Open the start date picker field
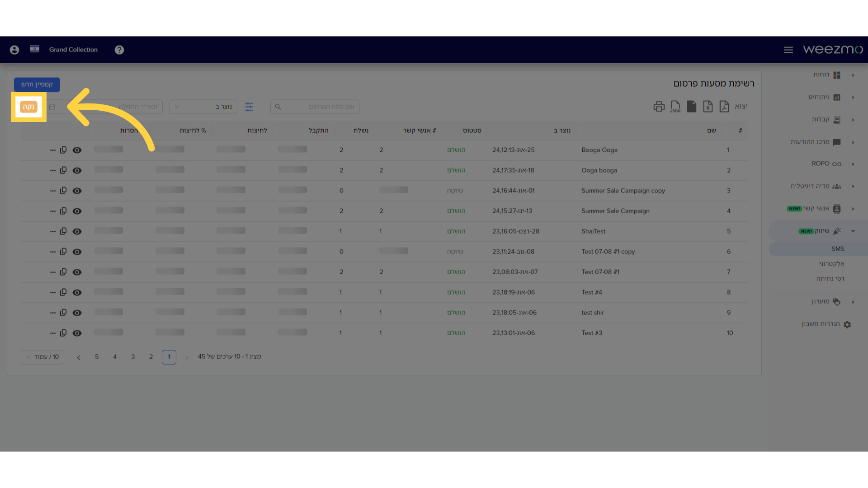Viewport: 868px width, 488px height. pos(105,107)
